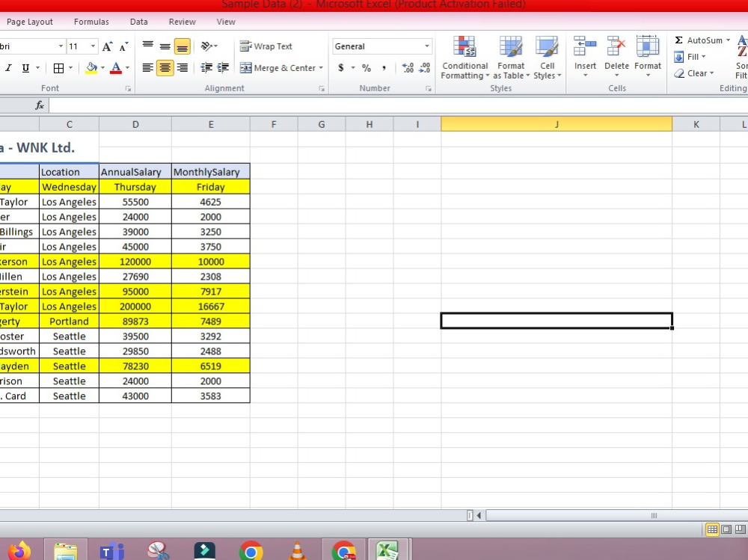Viewport: 748px width, 560px height.
Task: Open the font size dropdown
Action: [93, 46]
